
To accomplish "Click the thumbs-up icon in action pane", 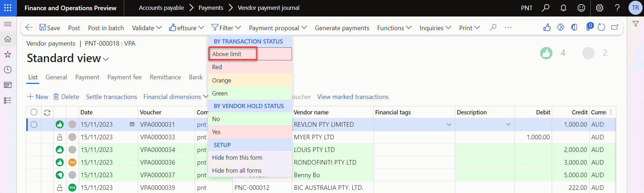I will 547,27.
